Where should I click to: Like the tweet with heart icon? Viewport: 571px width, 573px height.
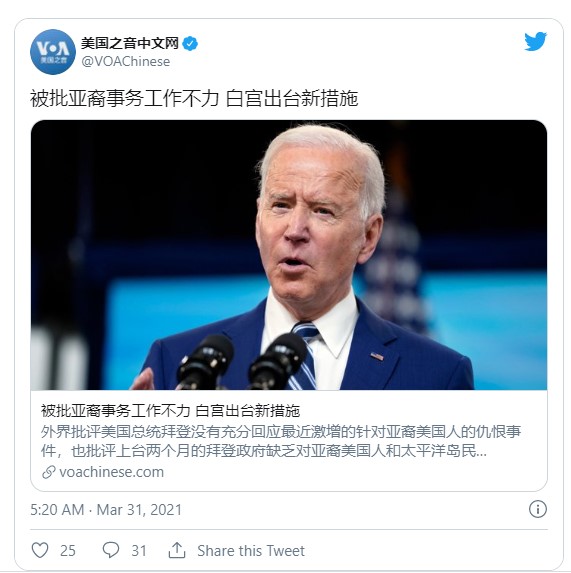[40, 550]
